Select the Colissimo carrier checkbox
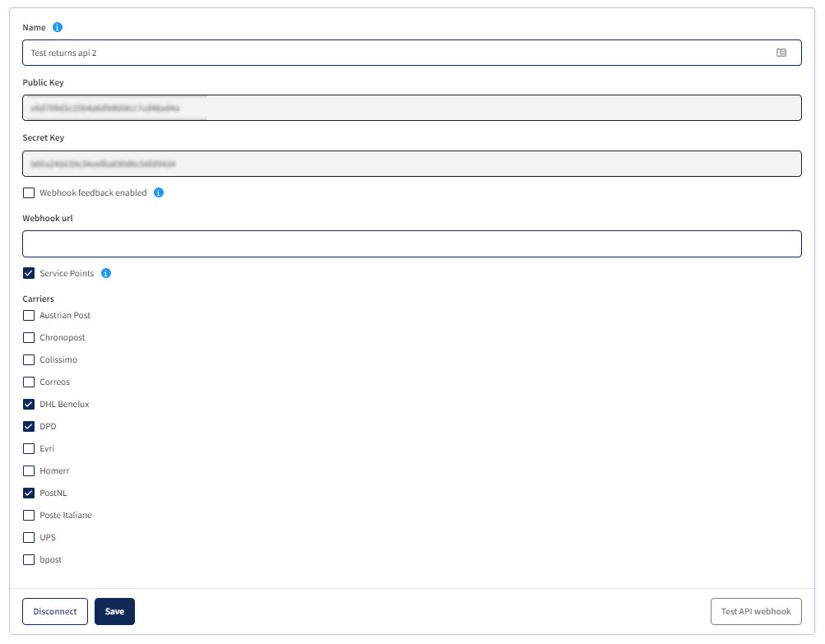825x644 pixels. pyautogui.click(x=29, y=360)
